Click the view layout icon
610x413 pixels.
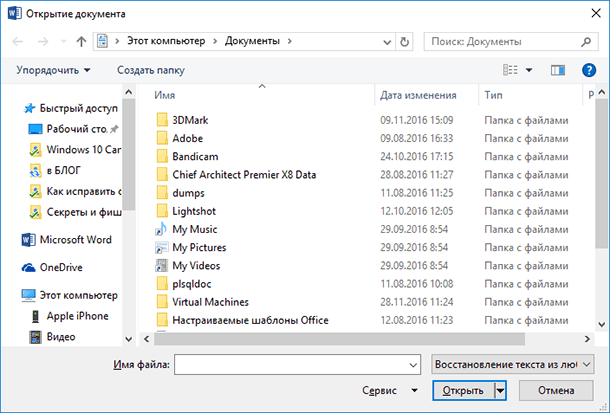pos(510,70)
